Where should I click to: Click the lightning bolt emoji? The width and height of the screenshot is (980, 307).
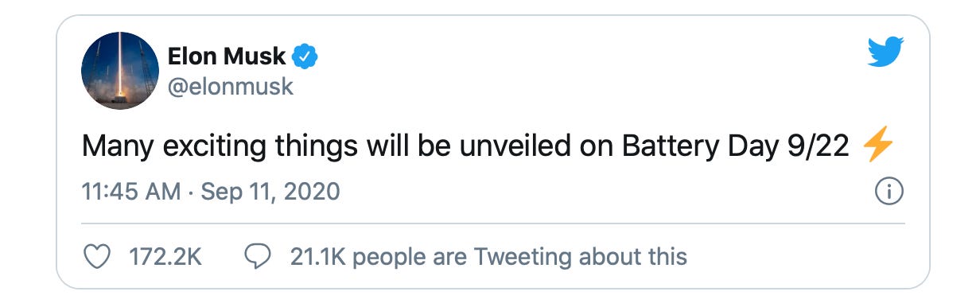(878, 148)
